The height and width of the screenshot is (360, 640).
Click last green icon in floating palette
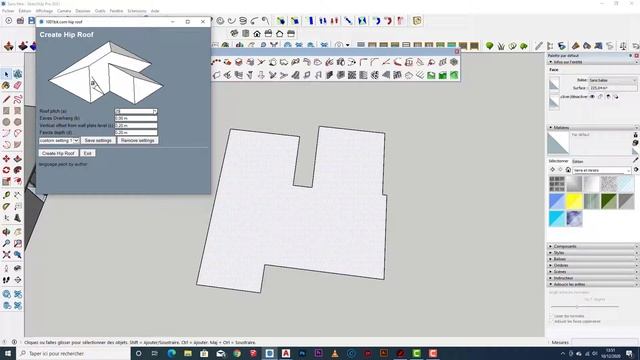[x=454, y=75]
